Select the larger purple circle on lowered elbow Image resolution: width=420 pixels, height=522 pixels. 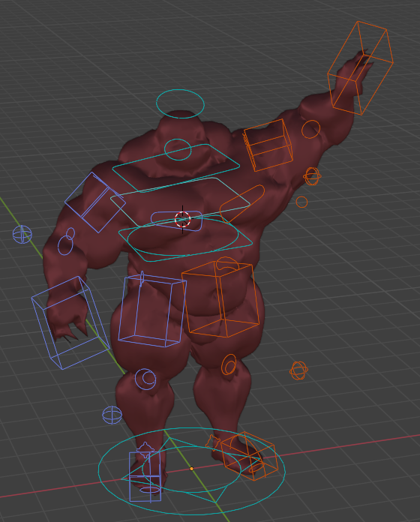pos(65,245)
